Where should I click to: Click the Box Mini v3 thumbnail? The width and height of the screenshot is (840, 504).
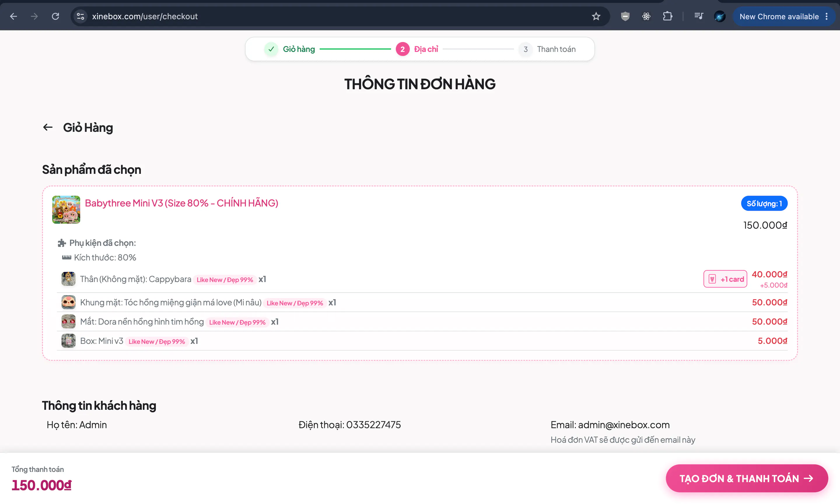[x=68, y=341]
